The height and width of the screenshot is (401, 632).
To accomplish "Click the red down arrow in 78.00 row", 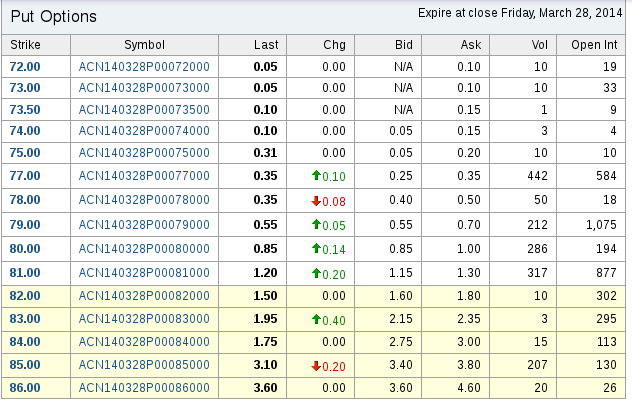I will point(316,201).
